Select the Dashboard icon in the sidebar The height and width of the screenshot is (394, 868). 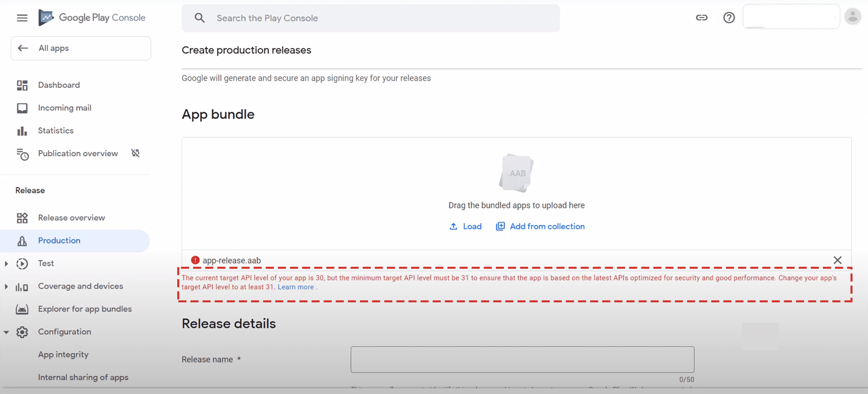click(x=22, y=85)
